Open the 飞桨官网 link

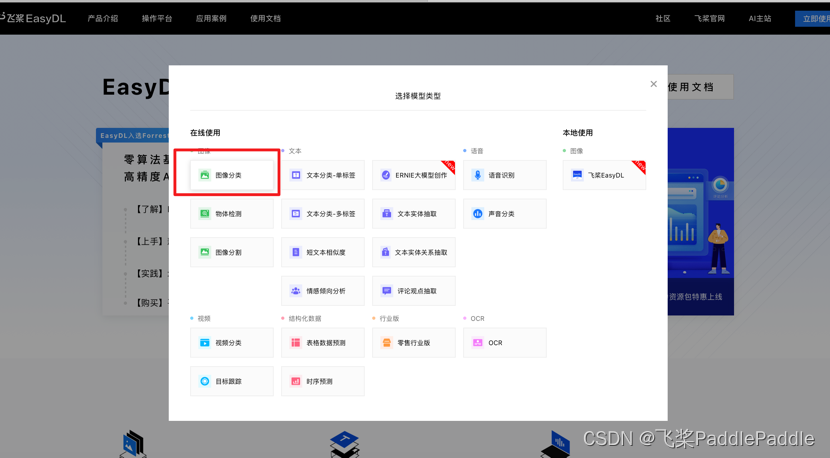click(710, 19)
